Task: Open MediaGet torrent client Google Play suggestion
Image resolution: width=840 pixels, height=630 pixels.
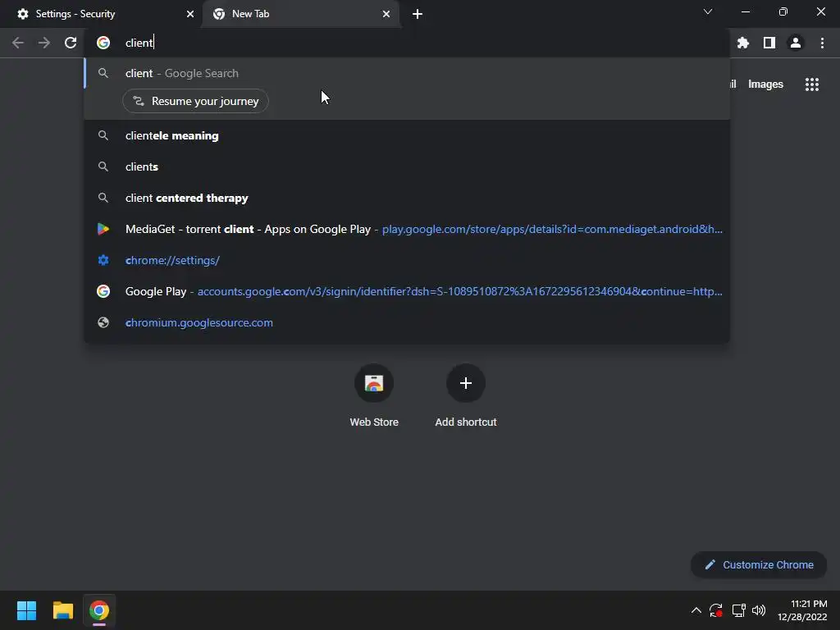Action: coord(407,230)
